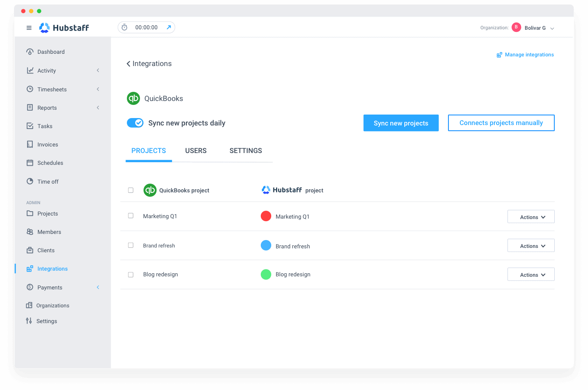Click the 00:00:00 timer display
The image size is (588, 390).
[x=147, y=28]
